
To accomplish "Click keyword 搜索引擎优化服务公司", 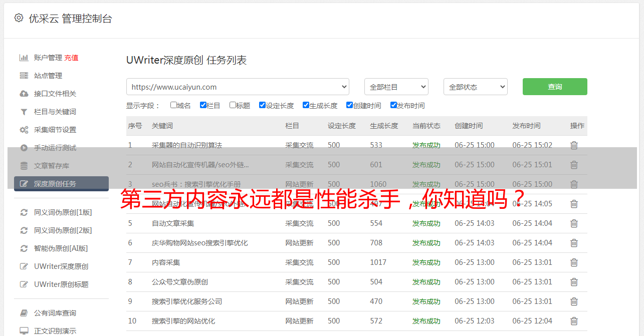I will pyautogui.click(x=187, y=301).
